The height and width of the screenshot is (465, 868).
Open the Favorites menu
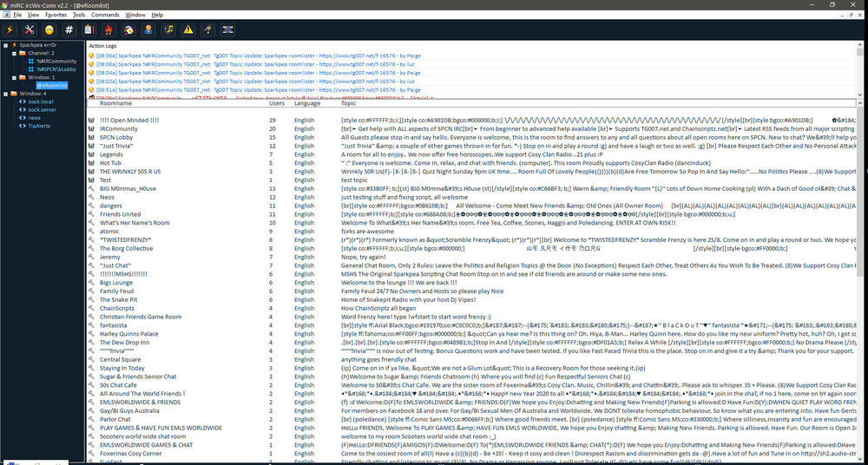tap(56, 15)
